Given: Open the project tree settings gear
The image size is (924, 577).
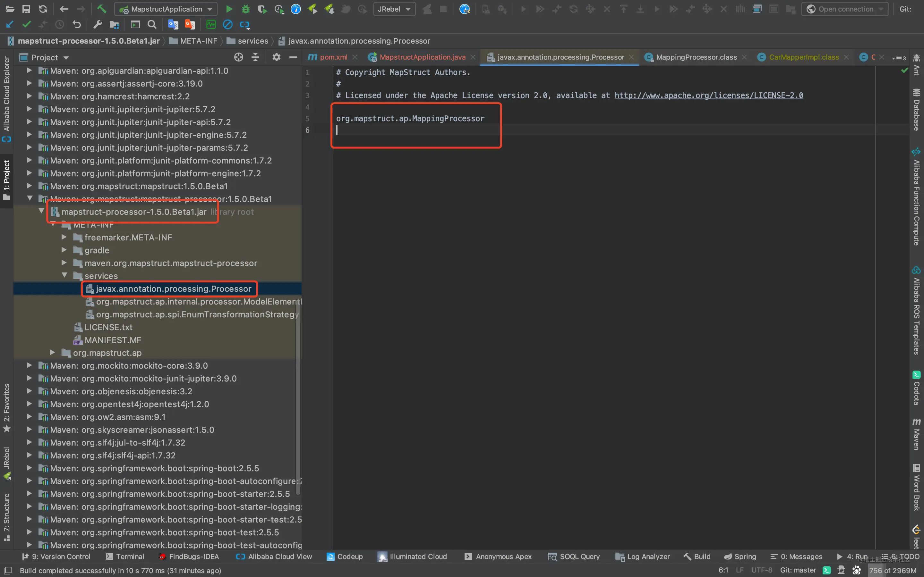Looking at the screenshot, I should click(x=277, y=57).
